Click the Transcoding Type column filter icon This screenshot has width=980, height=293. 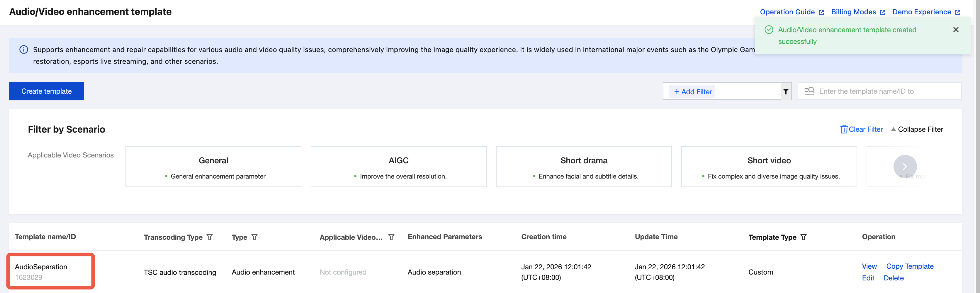(x=210, y=237)
